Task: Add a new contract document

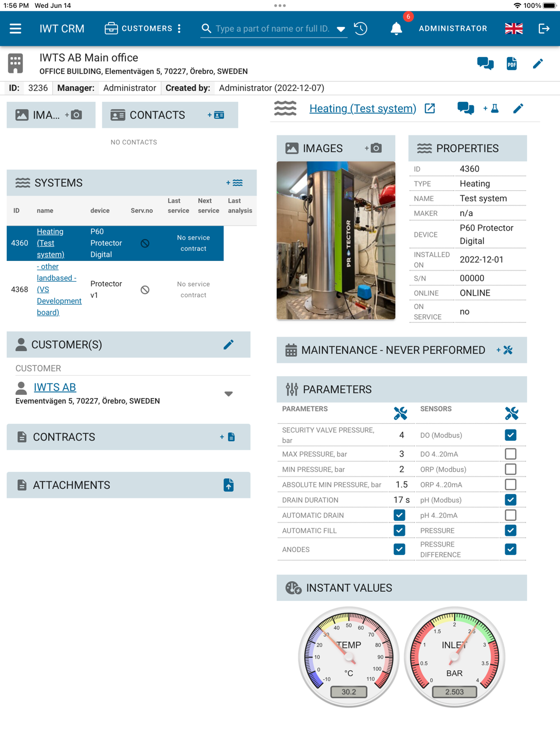Action: pos(228,437)
